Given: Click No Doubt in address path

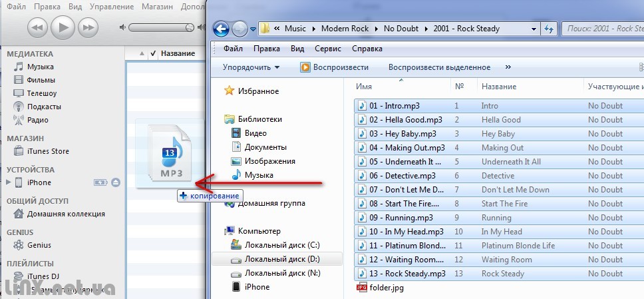Looking at the screenshot, I should (401, 29).
